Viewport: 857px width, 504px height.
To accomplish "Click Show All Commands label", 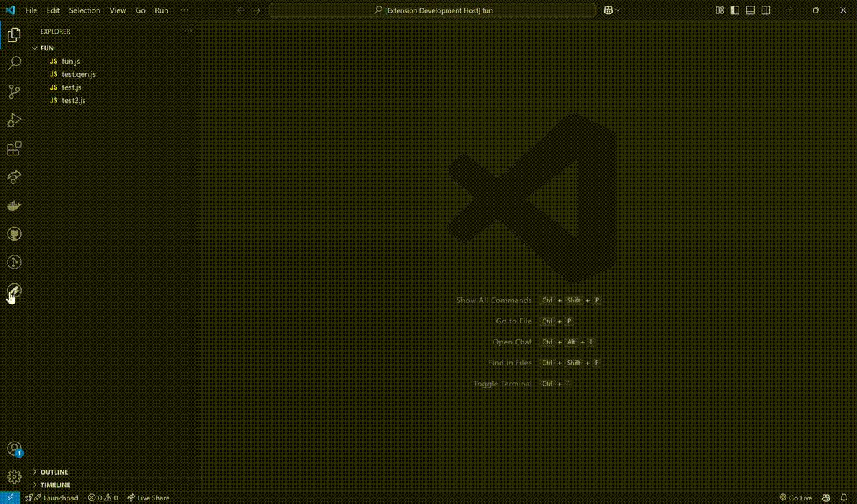I will pyautogui.click(x=494, y=300).
